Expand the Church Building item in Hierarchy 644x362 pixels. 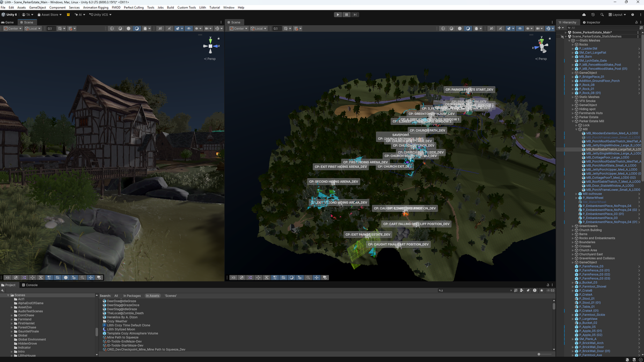pos(573,230)
